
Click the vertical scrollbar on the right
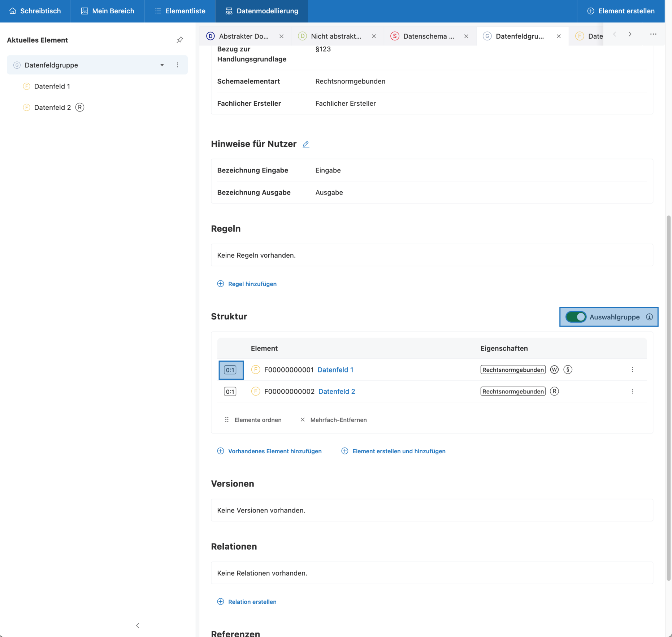coord(668,397)
